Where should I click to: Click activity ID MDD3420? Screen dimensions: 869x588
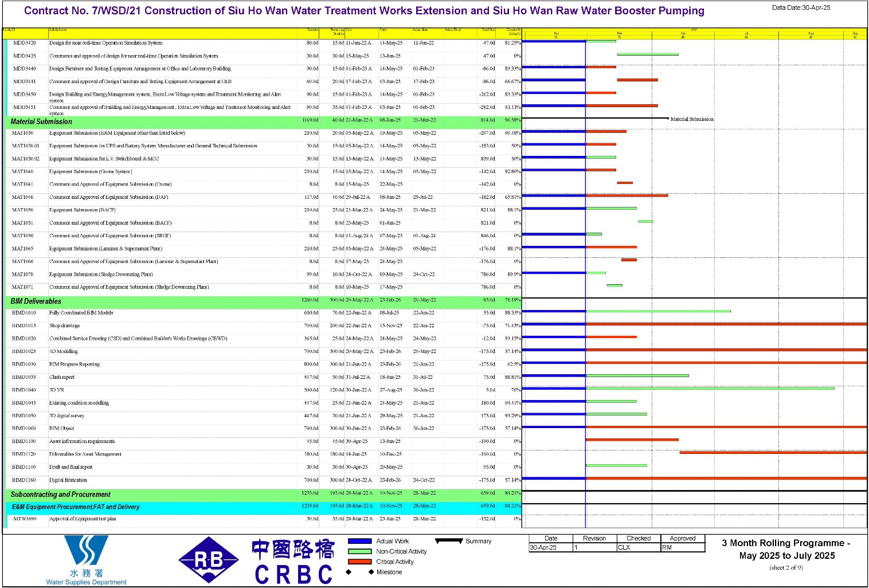click(25, 43)
